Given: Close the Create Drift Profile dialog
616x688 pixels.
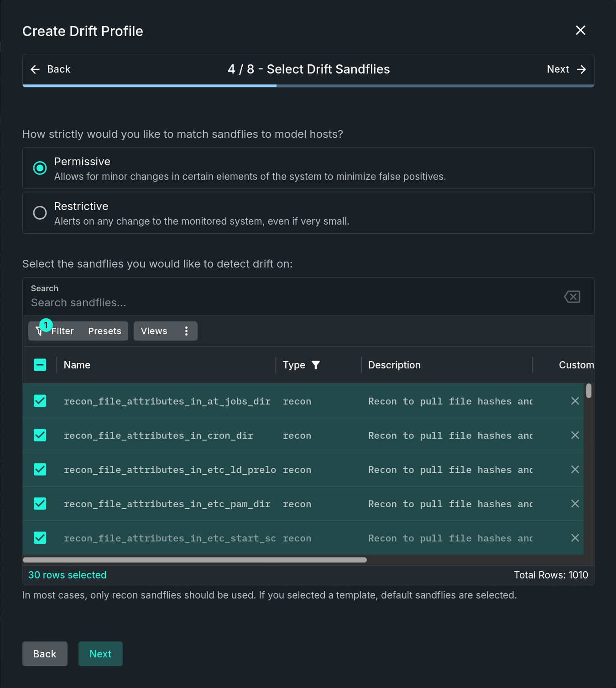Looking at the screenshot, I should click(580, 30).
